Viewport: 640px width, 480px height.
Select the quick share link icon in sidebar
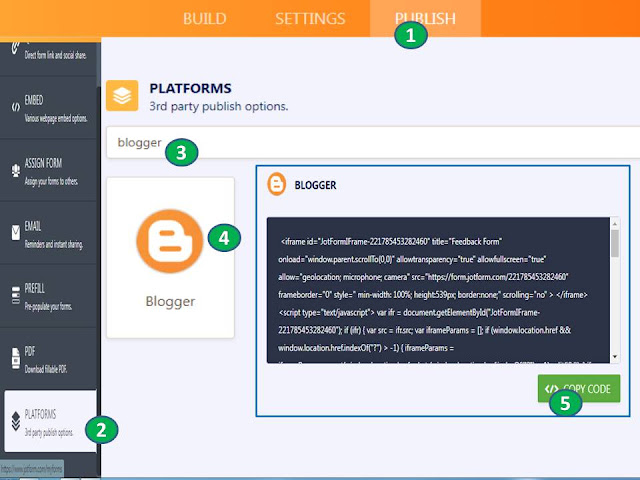click(15, 47)
